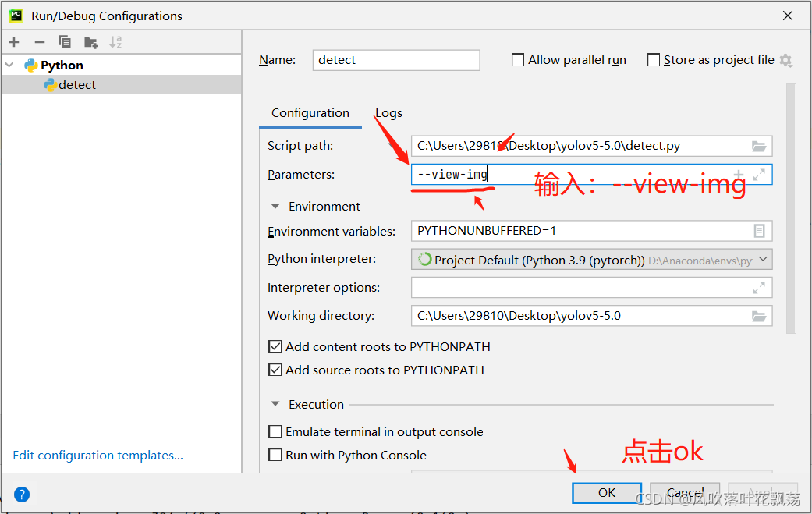Click into the Name input field

coord(396,60)
